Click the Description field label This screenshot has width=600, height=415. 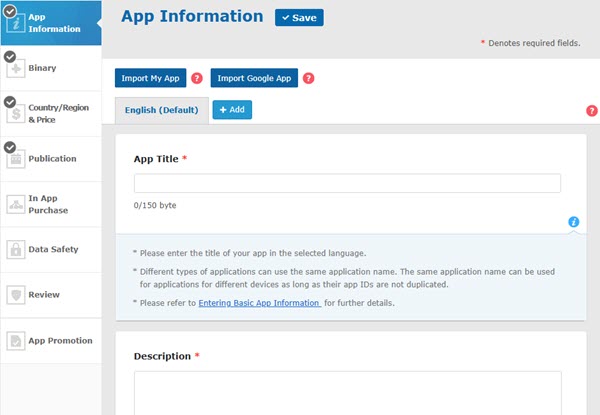coord(162,356)
